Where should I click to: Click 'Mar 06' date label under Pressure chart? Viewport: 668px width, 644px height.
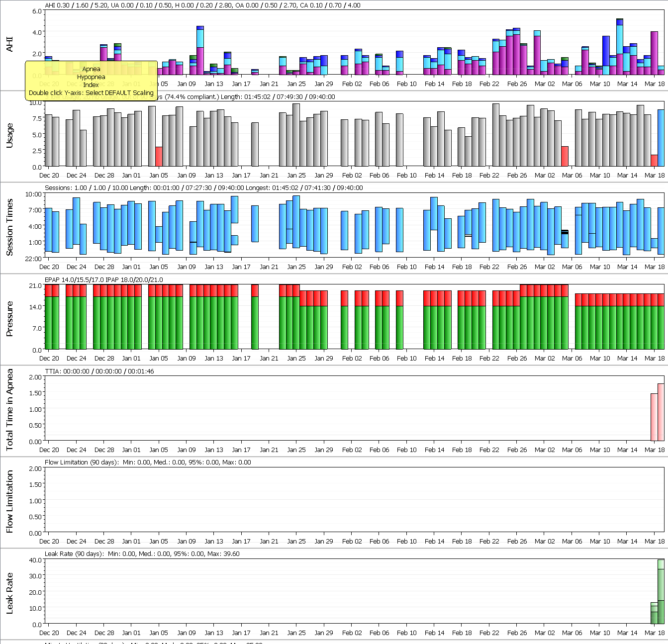(x=572, y=359)
